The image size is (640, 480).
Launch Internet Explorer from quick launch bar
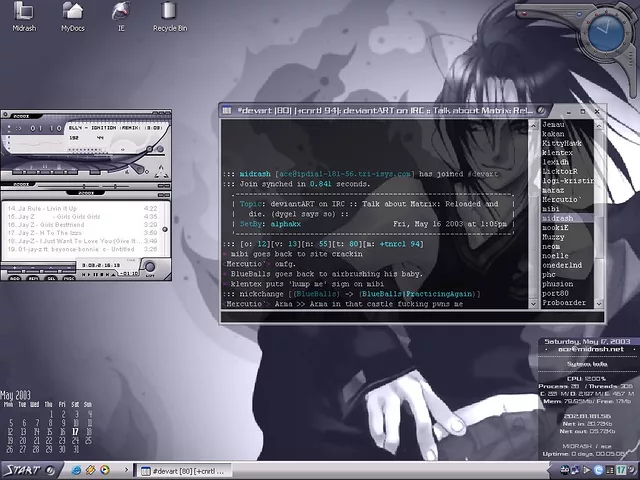(x=76, y=470)
